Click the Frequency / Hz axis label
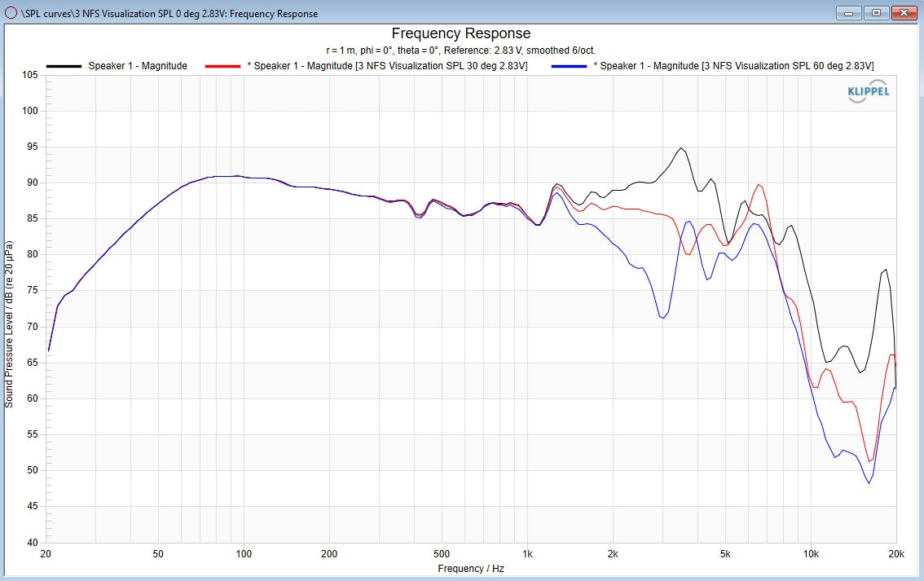 (x=471, y=568)
